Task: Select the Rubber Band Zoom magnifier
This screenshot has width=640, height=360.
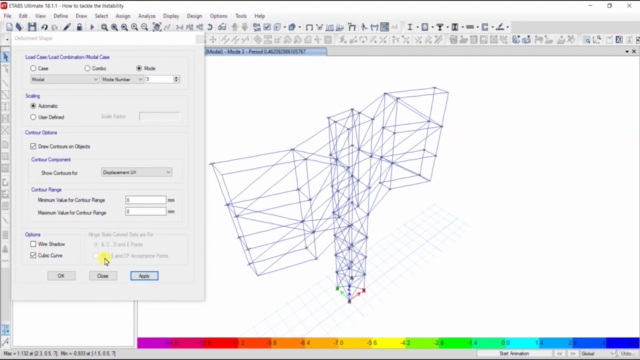Action: pyautogui.click(x=104, y=27)
